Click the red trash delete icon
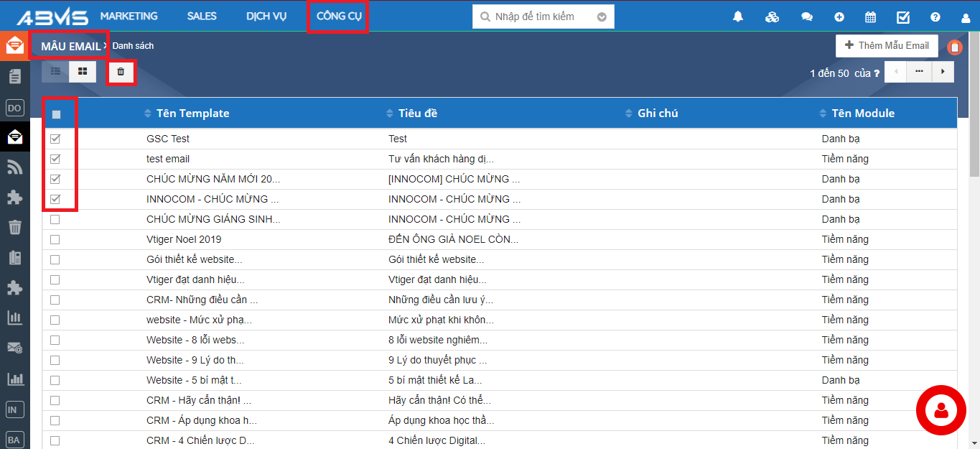Screen dimensions: 980x449 click(x=121, y=72)
